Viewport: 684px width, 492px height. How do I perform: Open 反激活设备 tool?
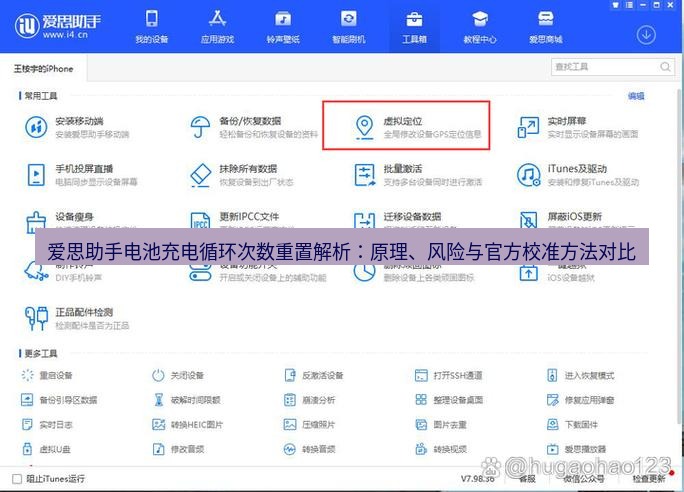point(314,375)
